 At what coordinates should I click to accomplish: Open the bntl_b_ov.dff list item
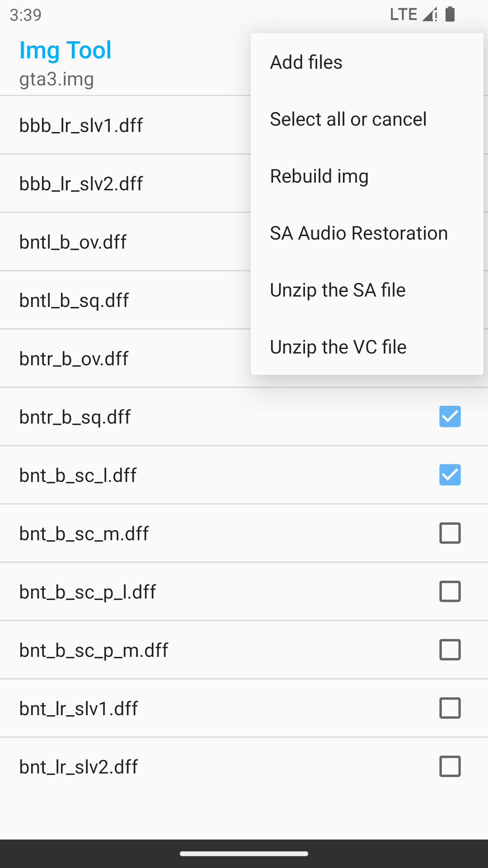coord(73,242)
